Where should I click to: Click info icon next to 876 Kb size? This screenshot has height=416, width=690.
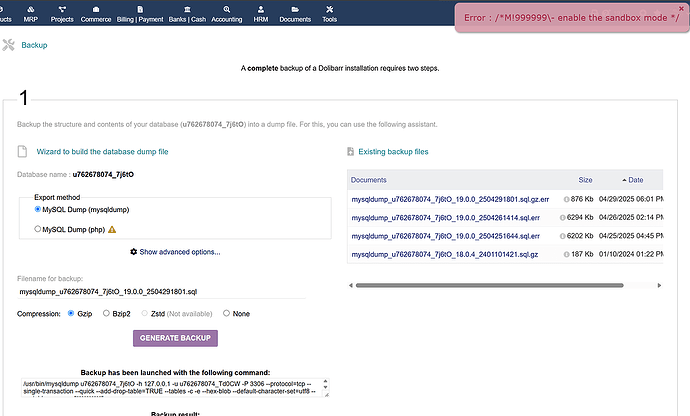pyautogui.click(x=566, y=199)
